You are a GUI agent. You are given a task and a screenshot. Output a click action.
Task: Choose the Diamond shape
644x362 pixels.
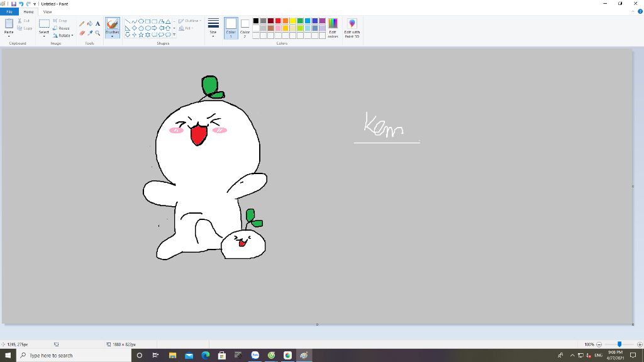coord(135,28)
